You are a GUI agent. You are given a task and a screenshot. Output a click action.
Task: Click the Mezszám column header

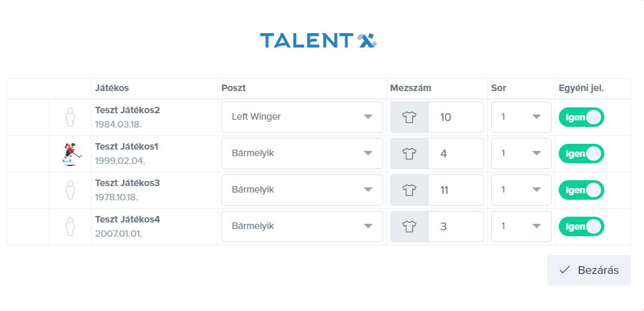click(410, 88)
